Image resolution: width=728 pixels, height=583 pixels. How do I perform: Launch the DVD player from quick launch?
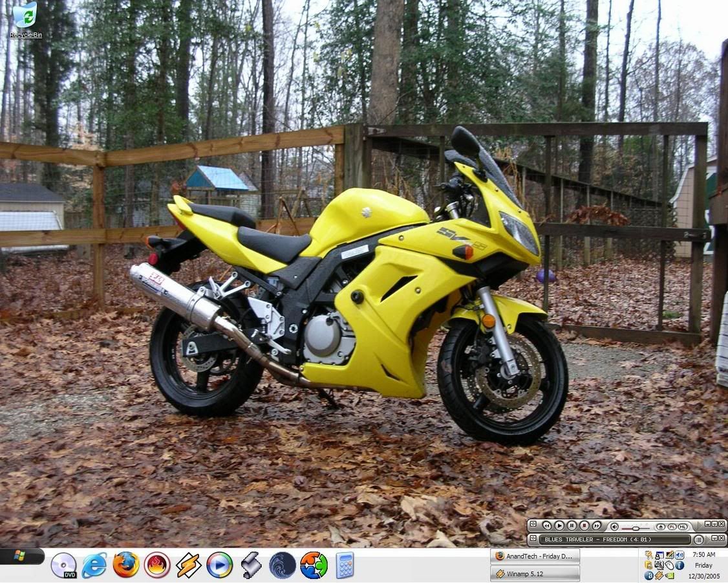(63, 565)
